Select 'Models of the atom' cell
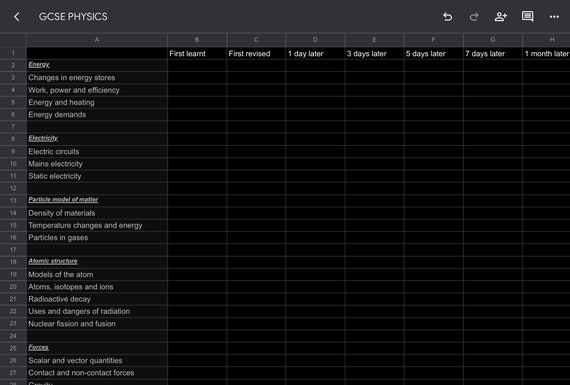The width and height of the screenshot is (570, 385). (x=97, y=274)
